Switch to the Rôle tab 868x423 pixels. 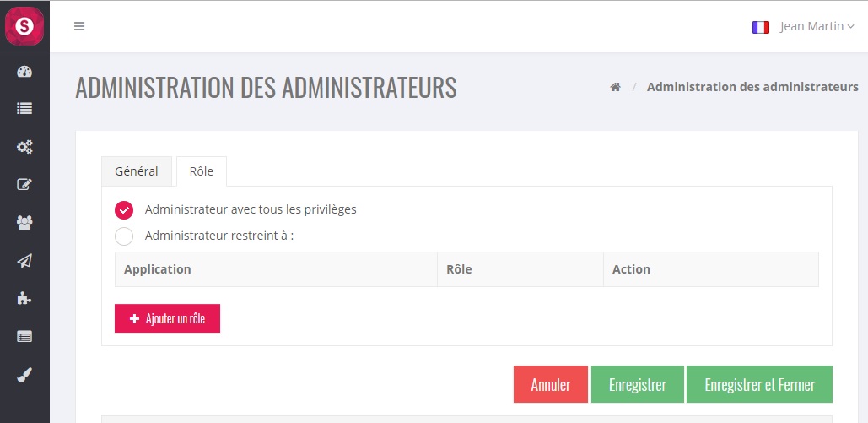202,171
